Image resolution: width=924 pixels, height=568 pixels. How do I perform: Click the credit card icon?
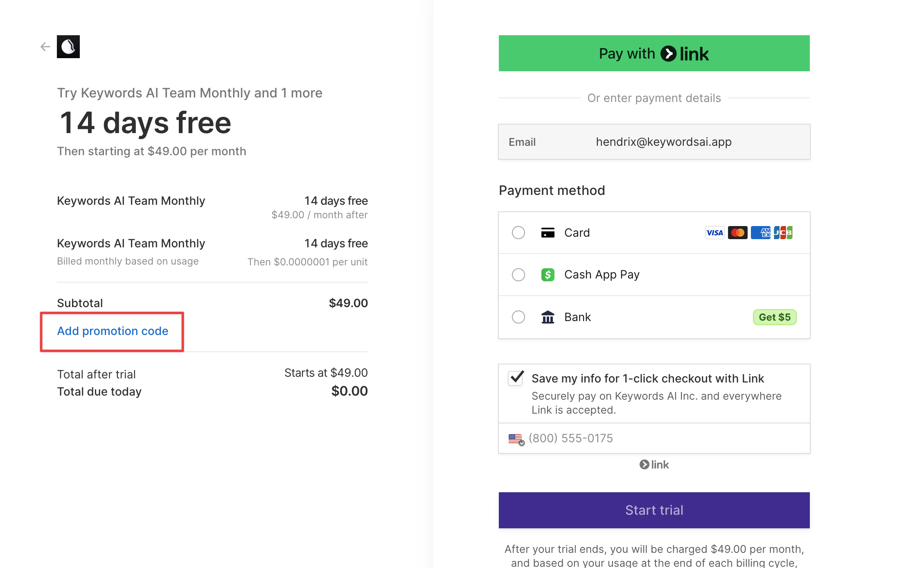click(x=548, y=233)
